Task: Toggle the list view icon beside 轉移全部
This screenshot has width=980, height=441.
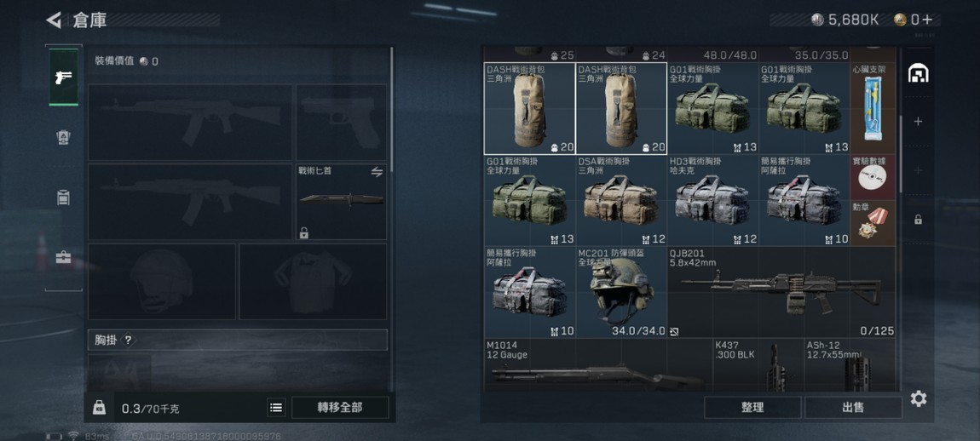Action: click(276, 408)
